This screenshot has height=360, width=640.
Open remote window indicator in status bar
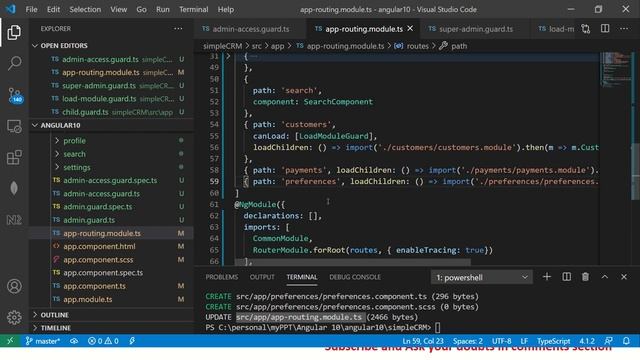[x=10, y=341]
